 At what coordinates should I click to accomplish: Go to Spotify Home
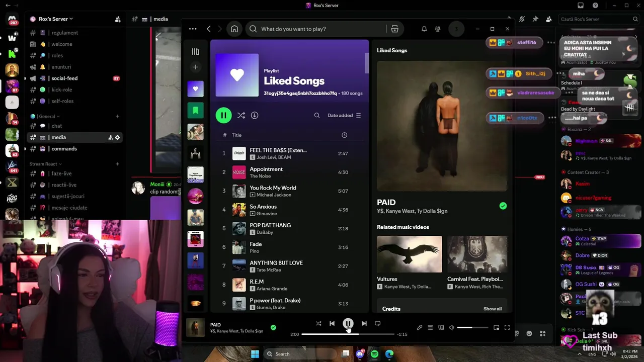point(234,29)
